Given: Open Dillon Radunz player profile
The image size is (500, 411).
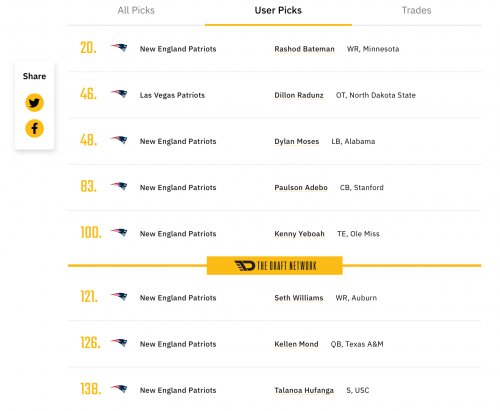Looking at the screenshot, I should [x=299, y=95].
